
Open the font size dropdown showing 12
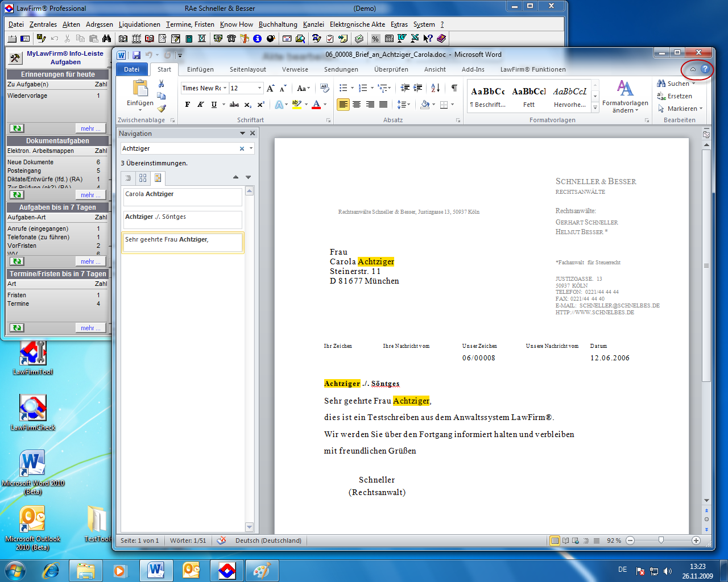[259, 88]
